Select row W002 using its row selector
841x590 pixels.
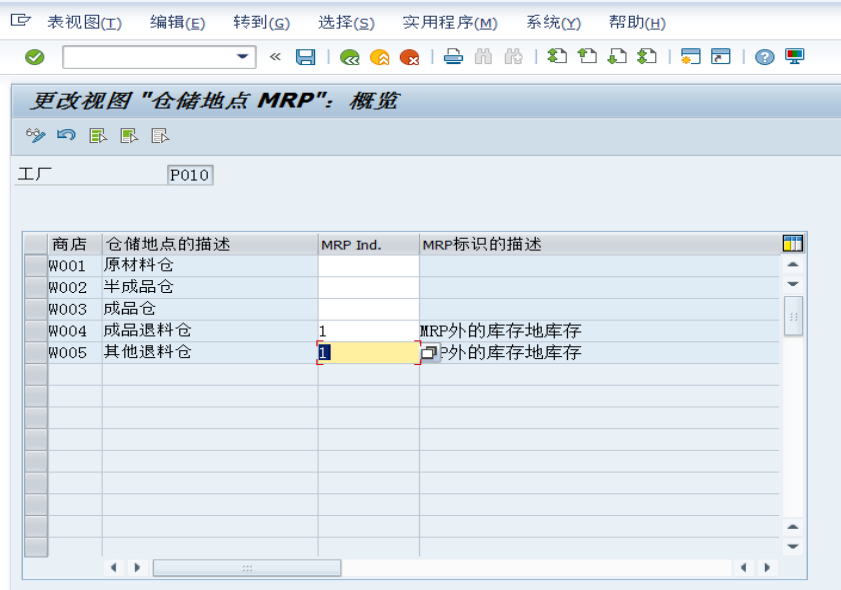pos(36,287)
